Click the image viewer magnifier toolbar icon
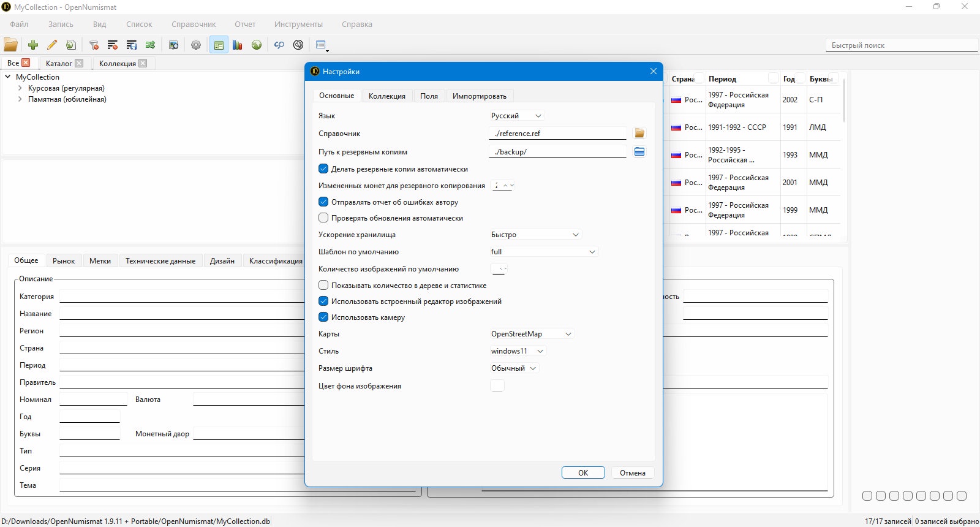Image resolution: width=980 pixels, height=527 pixels. click(173, 45)
